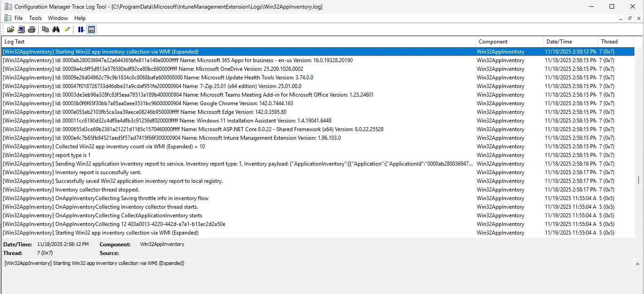Screen dimensions: 644x294
Task: Toggle the Show/Hide details pane button
Action: click(x=92, y=29)
